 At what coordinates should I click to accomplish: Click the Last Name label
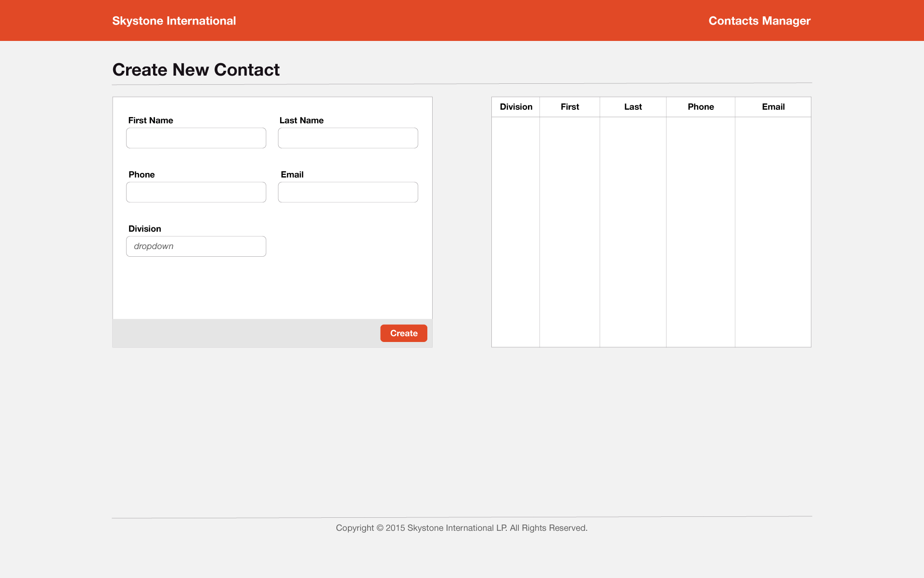point(301,120)
